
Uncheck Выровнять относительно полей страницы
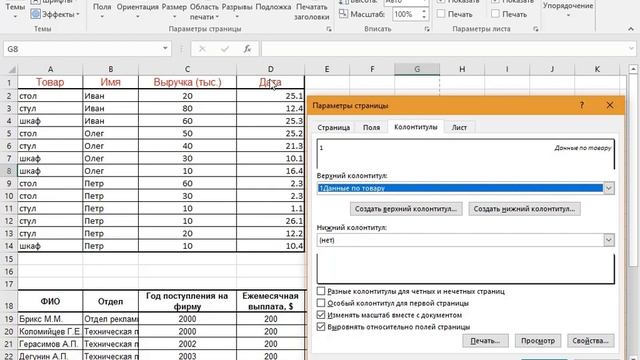pyautogui.click(x=321, y=327)
